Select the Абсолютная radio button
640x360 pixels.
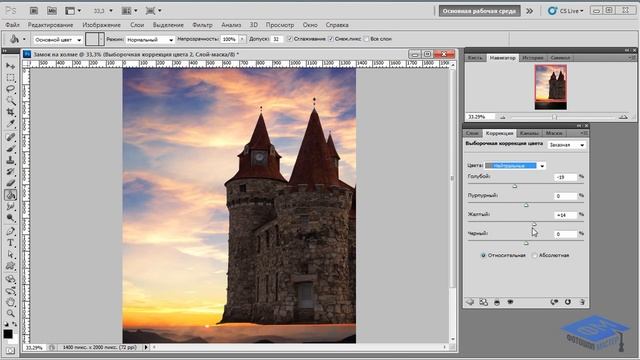534,255
